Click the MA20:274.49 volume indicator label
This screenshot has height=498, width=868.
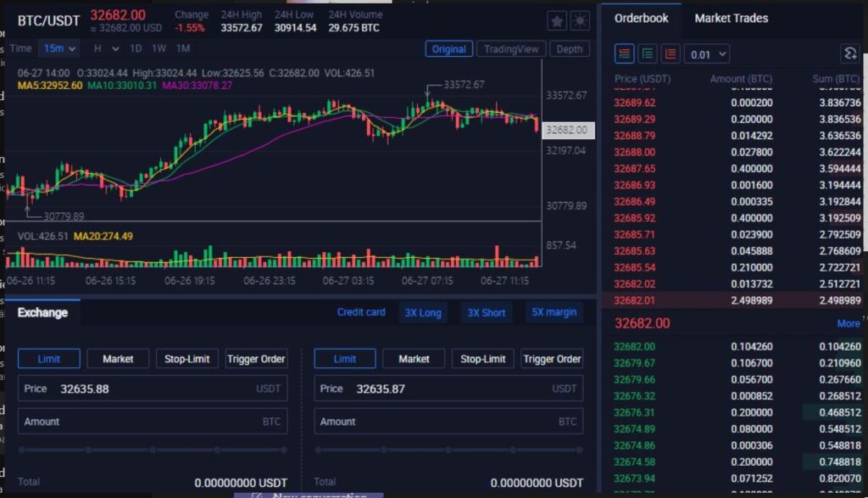point(103,237)
